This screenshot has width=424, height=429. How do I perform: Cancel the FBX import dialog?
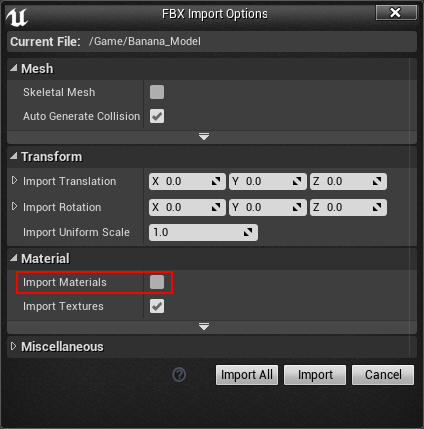pyautogui.click(x=383, y=375)
